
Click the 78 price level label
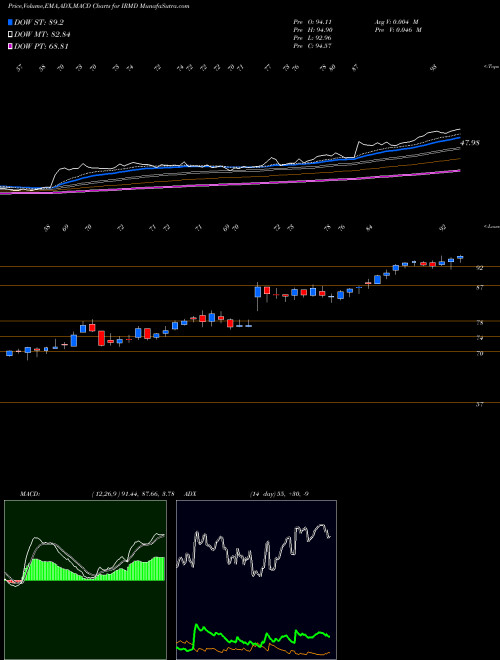(x=479, y=323)
